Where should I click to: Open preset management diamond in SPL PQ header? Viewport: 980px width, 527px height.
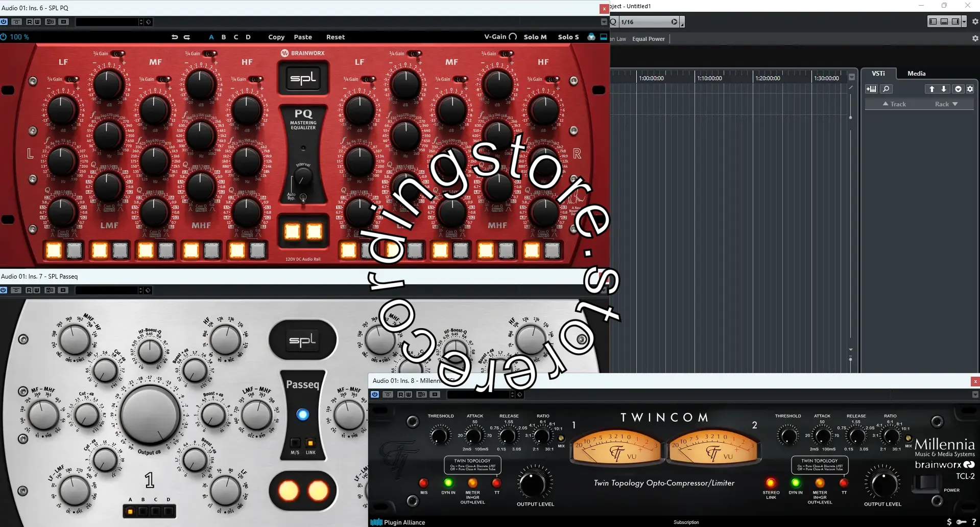tap(148, 22)
